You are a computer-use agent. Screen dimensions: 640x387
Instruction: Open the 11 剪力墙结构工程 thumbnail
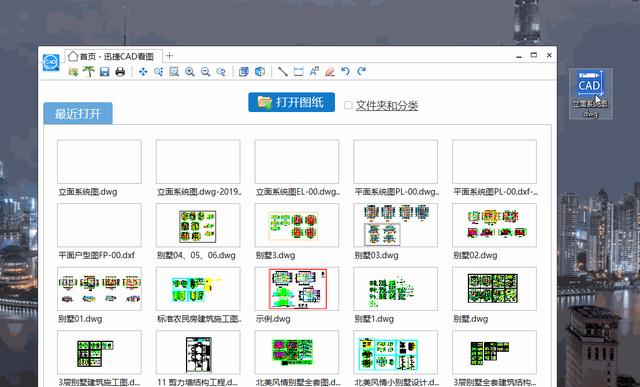[x=198, y=353]
